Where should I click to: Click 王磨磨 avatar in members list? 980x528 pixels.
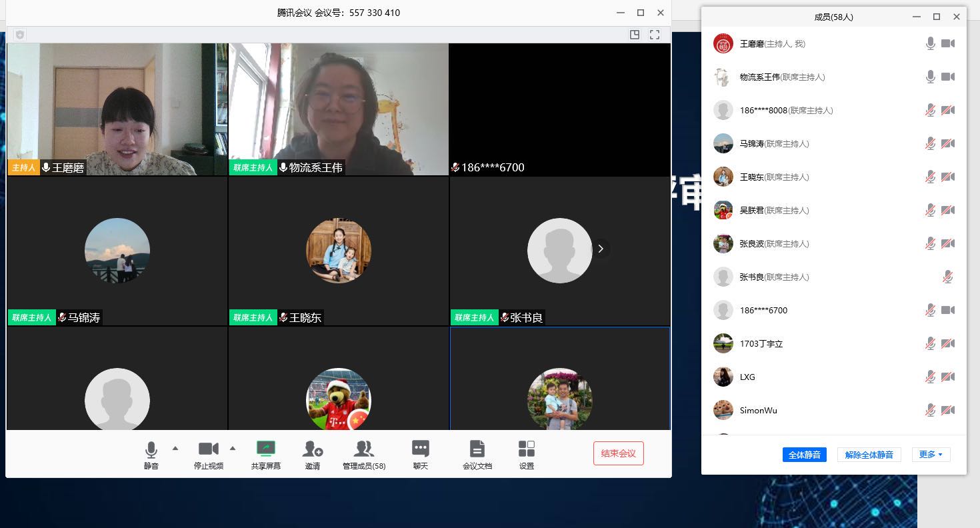(723, 43)
